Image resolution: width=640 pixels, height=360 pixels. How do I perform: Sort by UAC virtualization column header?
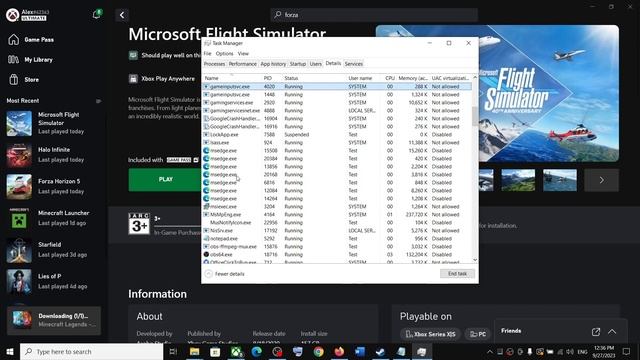coord(450,78)
